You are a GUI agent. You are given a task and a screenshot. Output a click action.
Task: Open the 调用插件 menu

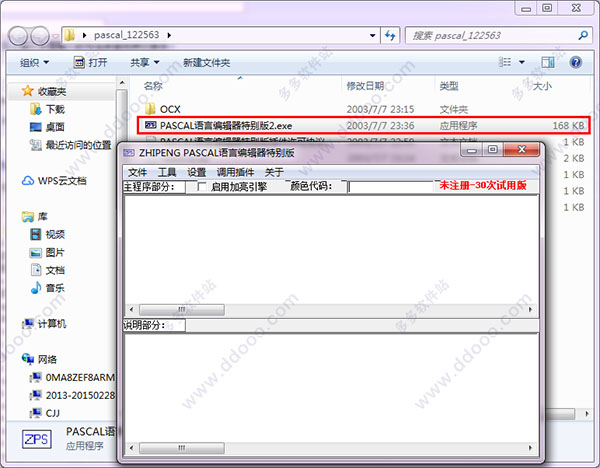coord(235,172)
